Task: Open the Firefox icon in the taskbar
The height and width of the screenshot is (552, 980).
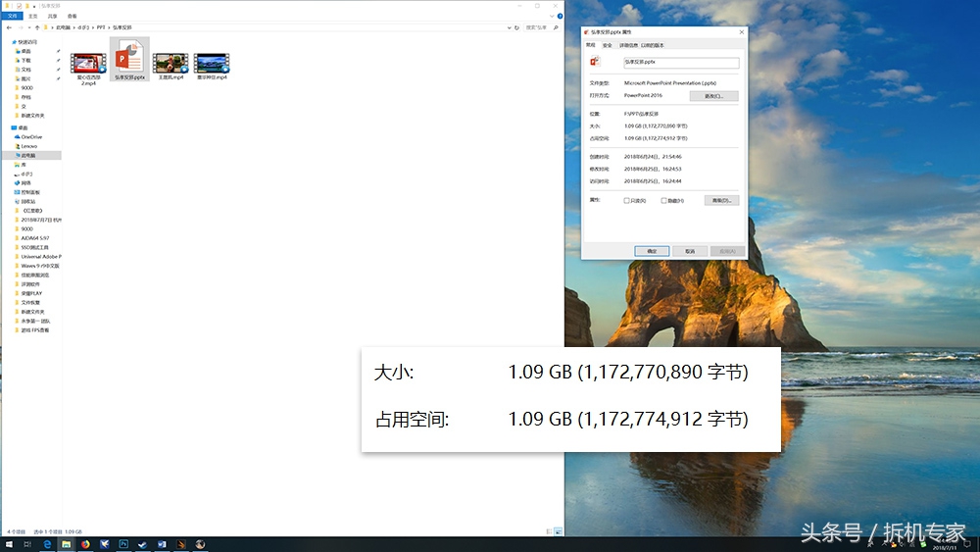Action: click(x=85, y=543)
